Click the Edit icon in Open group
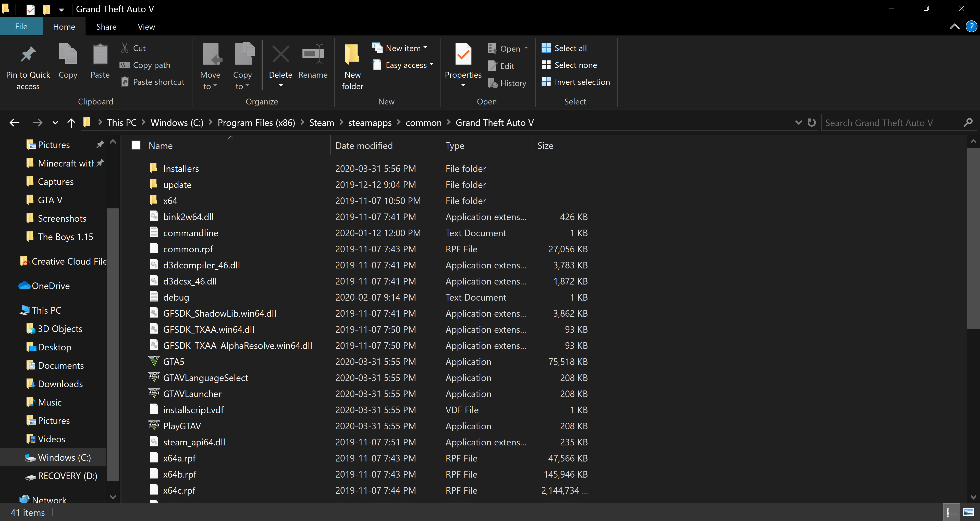Screen dimensions: 980x521 click(x=493, y=66)
